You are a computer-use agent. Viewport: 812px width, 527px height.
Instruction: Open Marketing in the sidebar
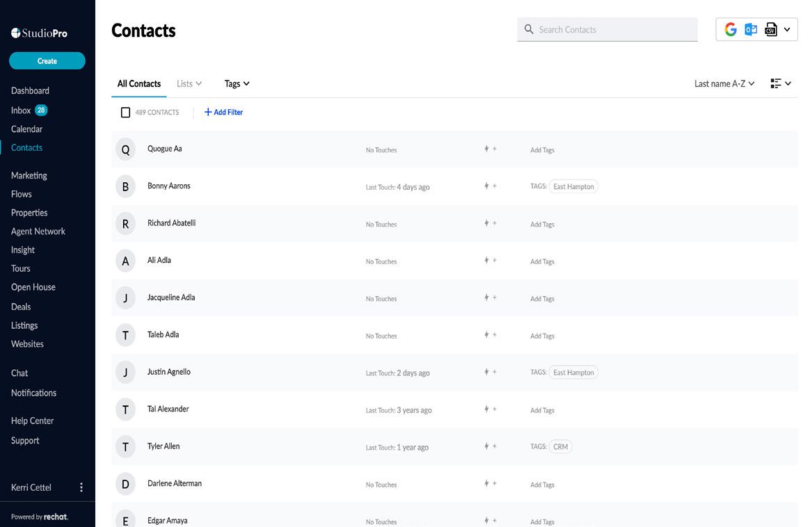pos(29,175)
